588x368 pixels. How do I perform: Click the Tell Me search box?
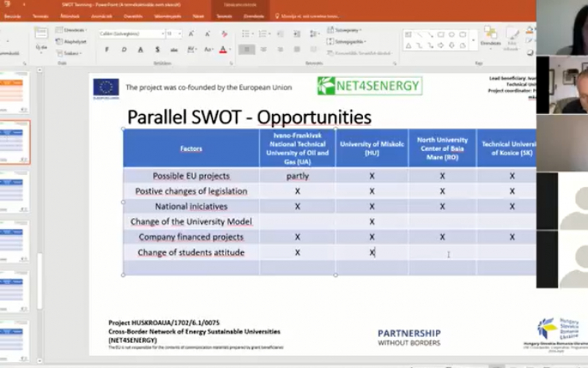[307, 16]
